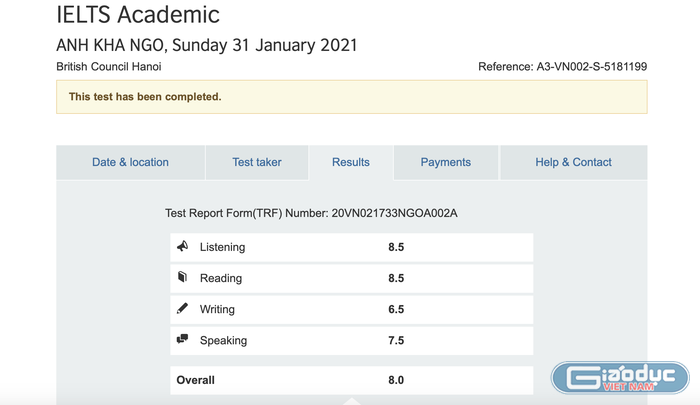Viewport: 700px width, 405px height.
Task: Click the British Council Hanoi text
Action: (x=108, y=67)
